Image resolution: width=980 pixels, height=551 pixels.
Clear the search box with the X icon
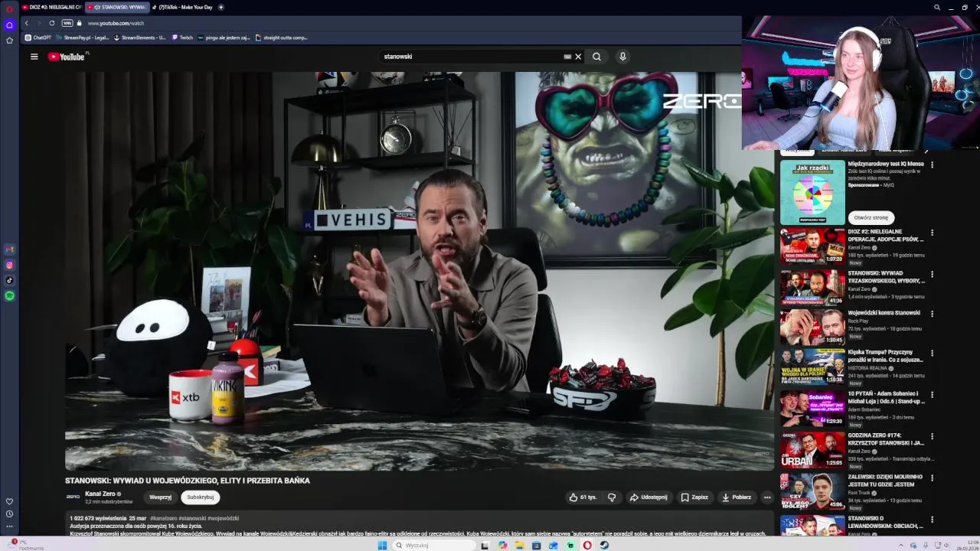point(578,57)
